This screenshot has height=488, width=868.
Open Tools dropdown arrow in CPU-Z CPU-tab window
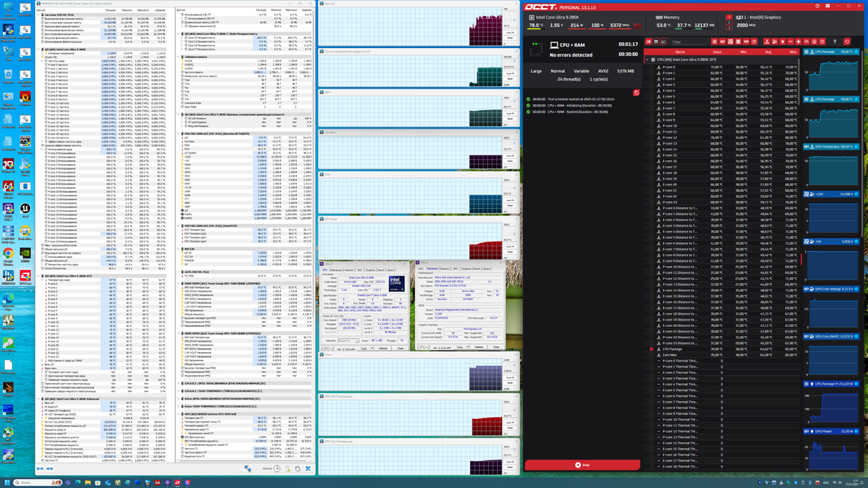[x=372, y=349]
